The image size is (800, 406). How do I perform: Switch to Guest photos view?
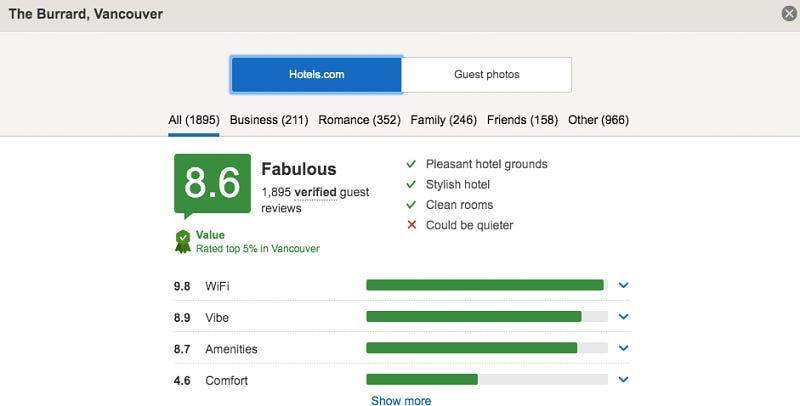(x=487, y=74)
